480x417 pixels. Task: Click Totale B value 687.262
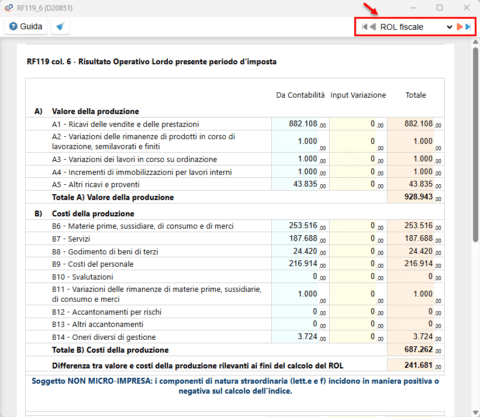(x=418, y=349)
